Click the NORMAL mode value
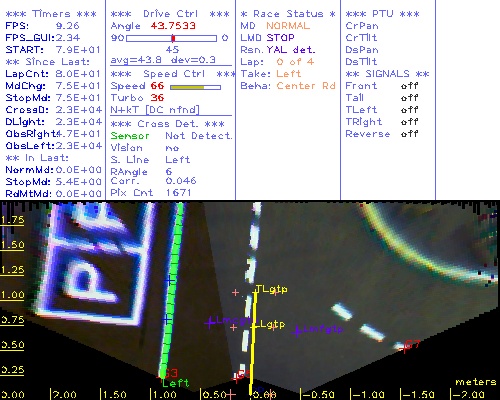Viewport: 500px width, 400px height. 288,26
